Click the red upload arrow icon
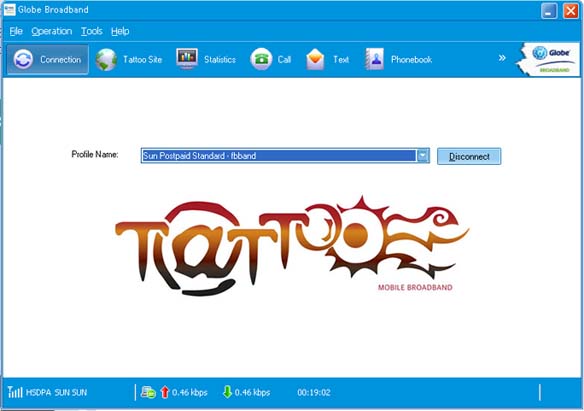Viewport: 584px width, 411px height. click(x=165, y=392)
